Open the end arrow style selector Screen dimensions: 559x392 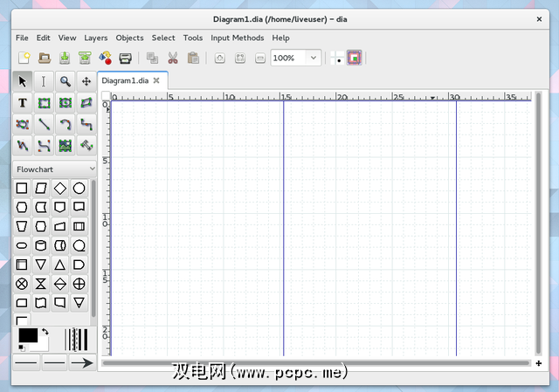[82, 363]
